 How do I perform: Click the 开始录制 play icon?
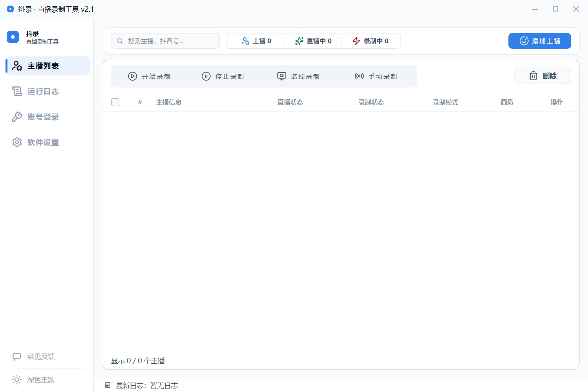pos(133,76)
